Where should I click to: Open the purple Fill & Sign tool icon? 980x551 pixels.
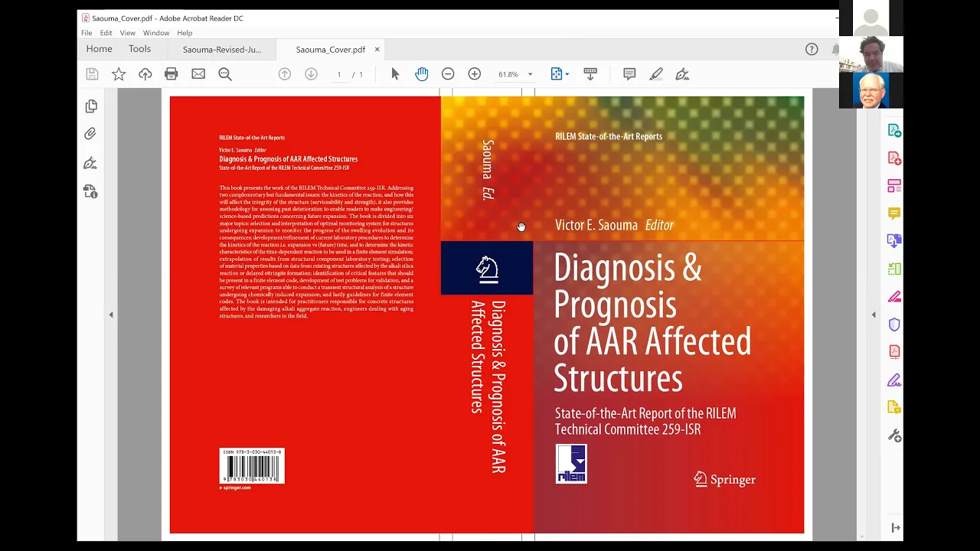[894, 380]
